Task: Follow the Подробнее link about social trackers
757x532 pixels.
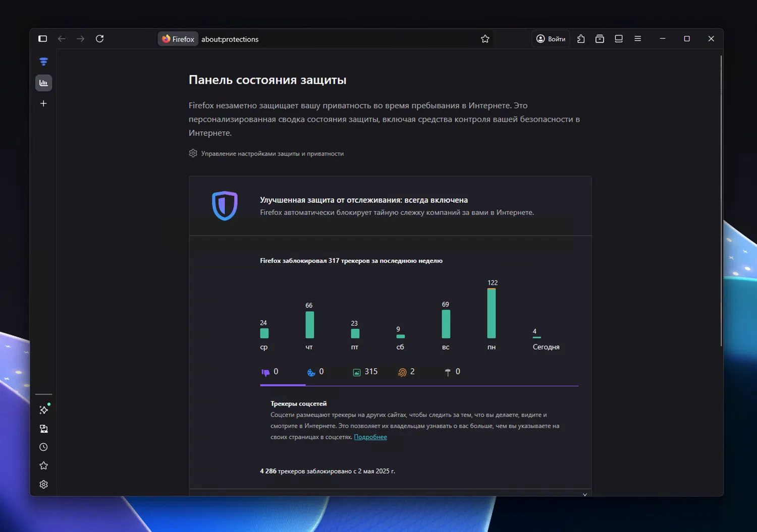Action: point(370,437)
